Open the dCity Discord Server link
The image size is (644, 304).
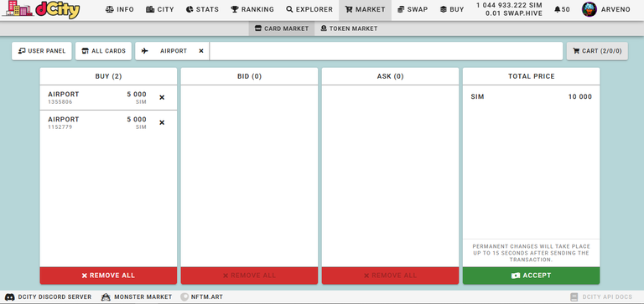(x=49, y=296)
